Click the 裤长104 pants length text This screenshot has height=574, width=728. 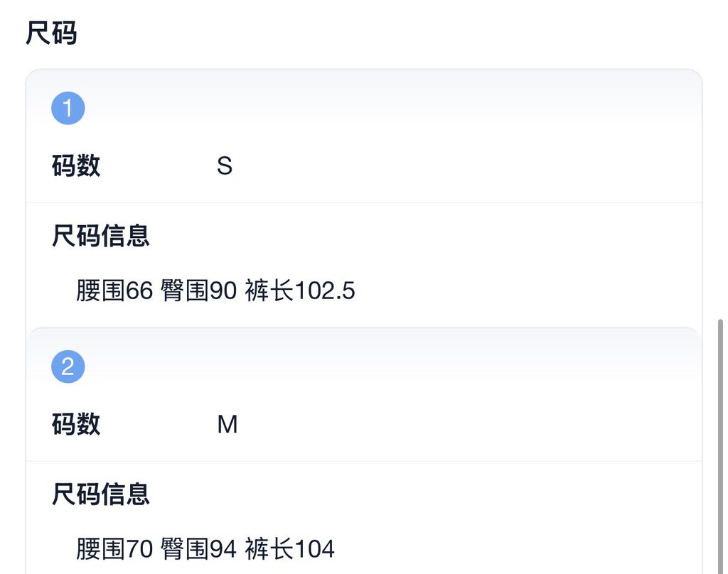pos(290,548)
